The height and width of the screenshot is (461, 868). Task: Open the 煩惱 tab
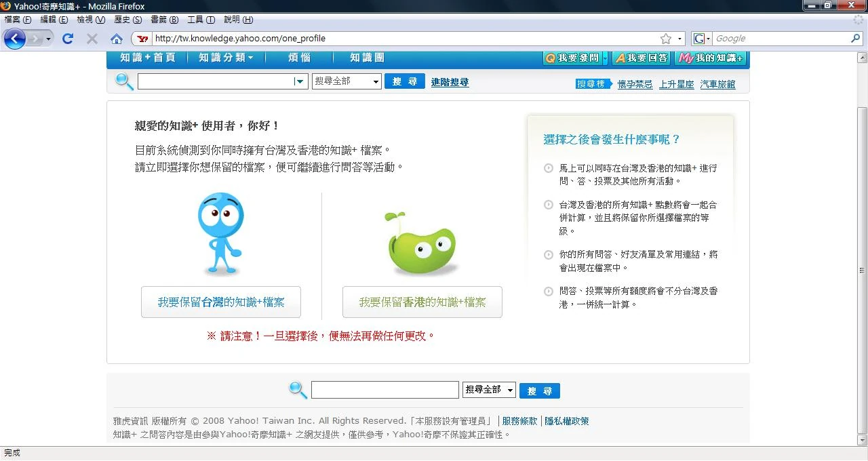click(299, 58)
